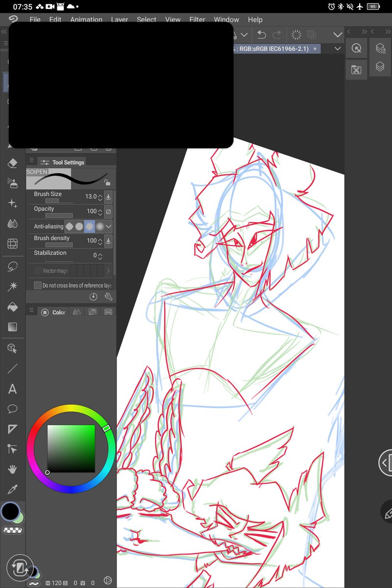The image size is (392, 588).
Task: Toggle Brush Size pressure dynamics button
Action: 109,197
